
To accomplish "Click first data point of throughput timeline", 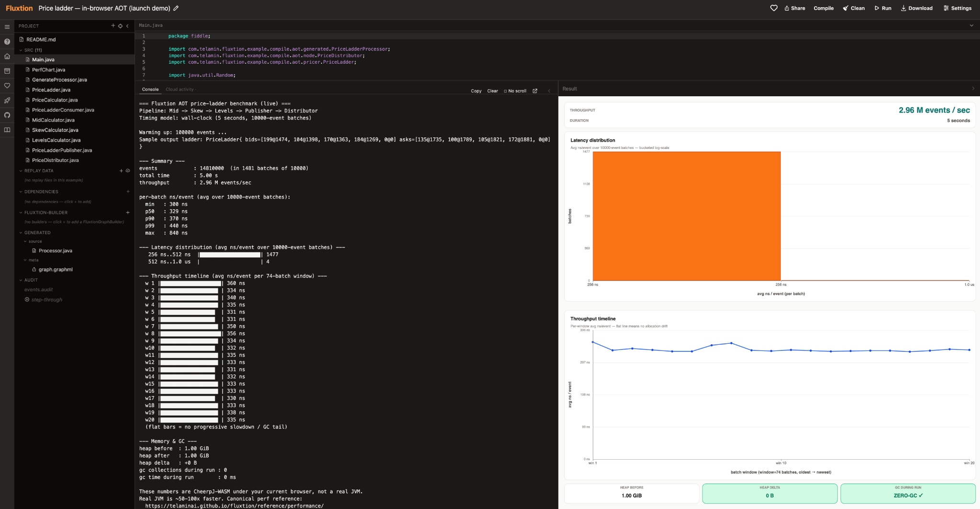I will coord(593,342).
